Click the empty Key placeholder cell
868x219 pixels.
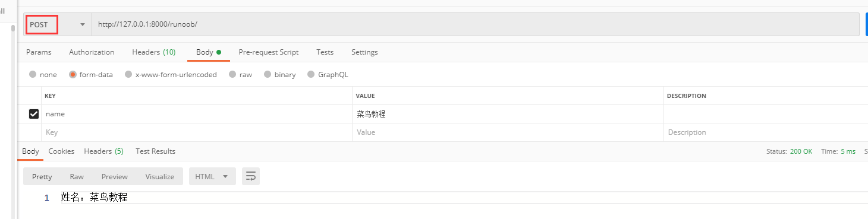coord(197,132)
